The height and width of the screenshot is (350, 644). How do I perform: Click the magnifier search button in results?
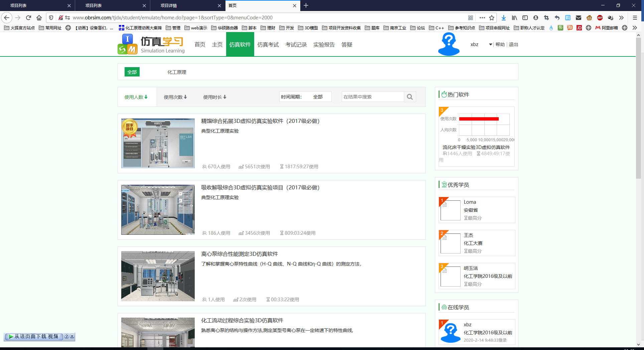(410, 97)
